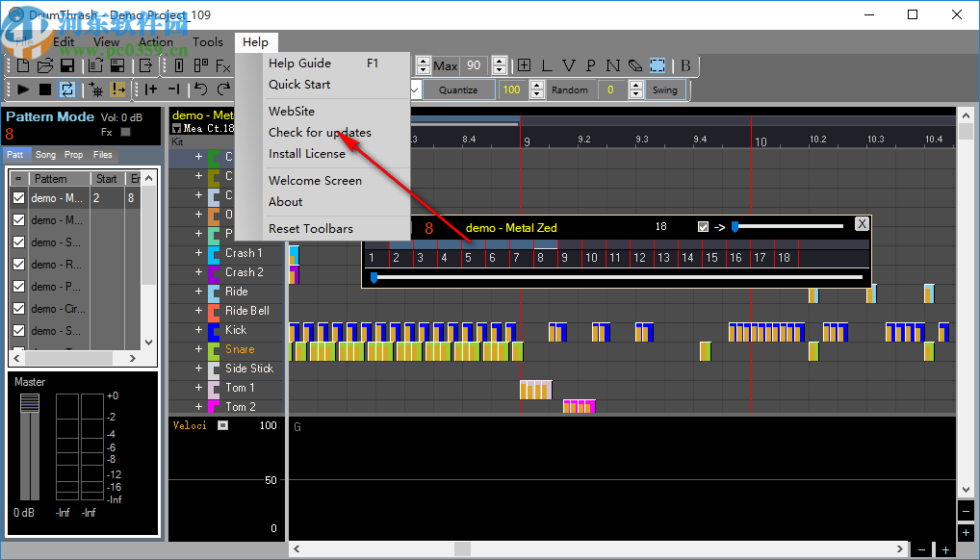This screenshot has height=560, width=980.
Task: Toggle the Fx square under Pattern Mode
Action: 124,133
